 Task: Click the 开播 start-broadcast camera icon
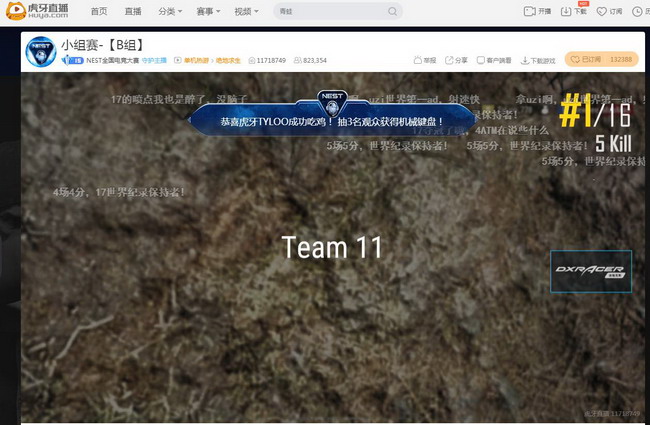[x=530, y=12]
